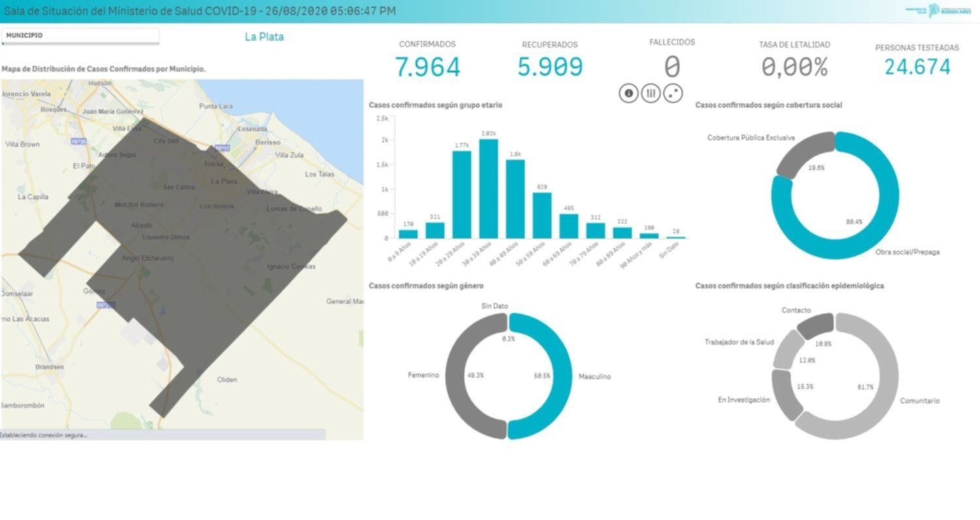Open the exploration menu sliders icon
This screenshot has height=520, width=980.
651,93
